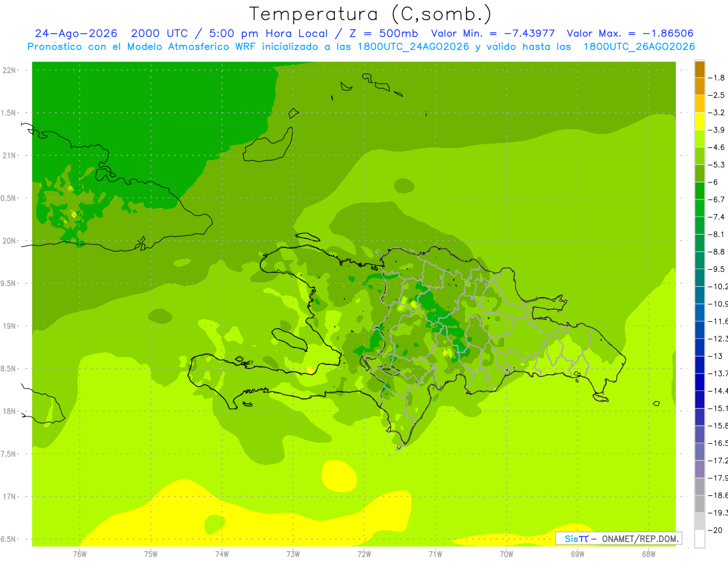Pick the dark blue swatch between -13.7 and -14.4
Screen dimensions: 728x562
tap(699, 381)
